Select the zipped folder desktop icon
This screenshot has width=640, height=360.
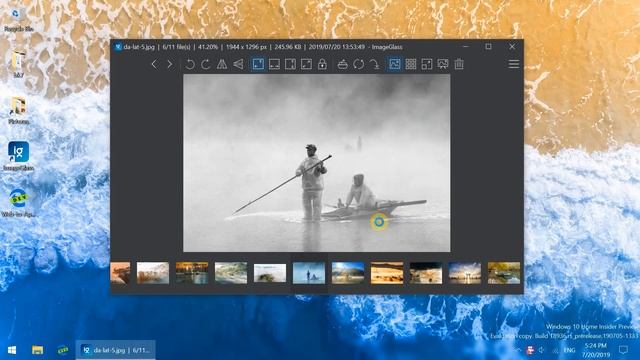tap(18, 64)
